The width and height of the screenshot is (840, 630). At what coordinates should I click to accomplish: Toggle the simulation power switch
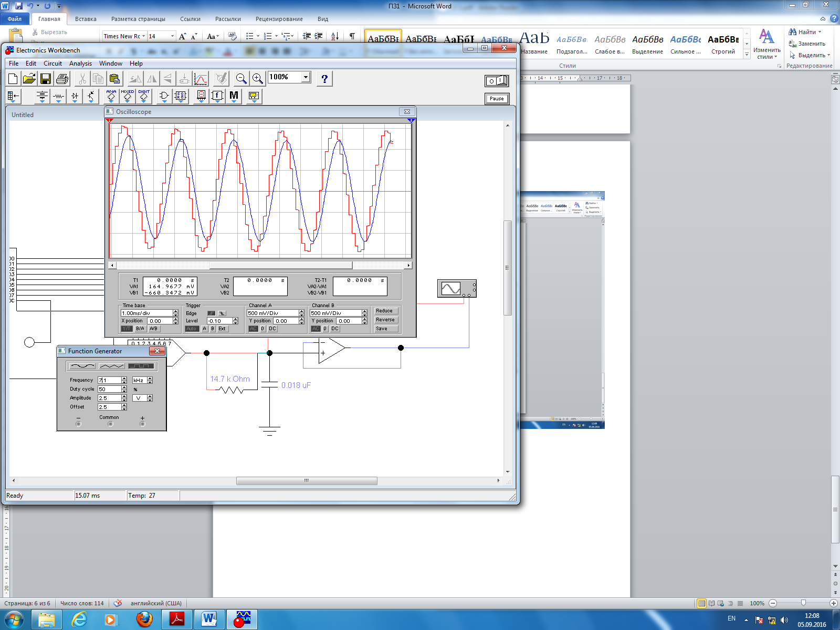(x=497, y=81)
